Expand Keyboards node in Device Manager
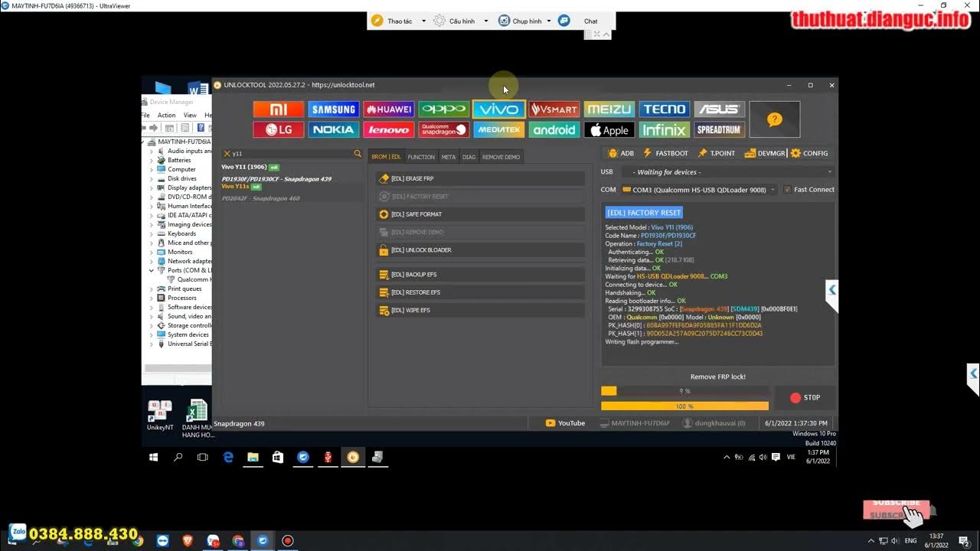This screenshot has width=980, height=551. pos(151,233)
